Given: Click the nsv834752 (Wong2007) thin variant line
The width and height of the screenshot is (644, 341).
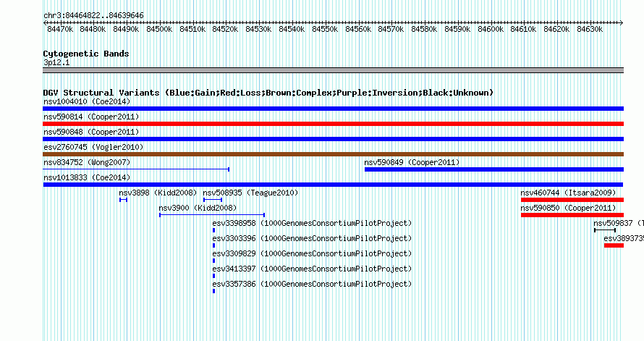Looking at the screenshot, I should coord(136,169).
